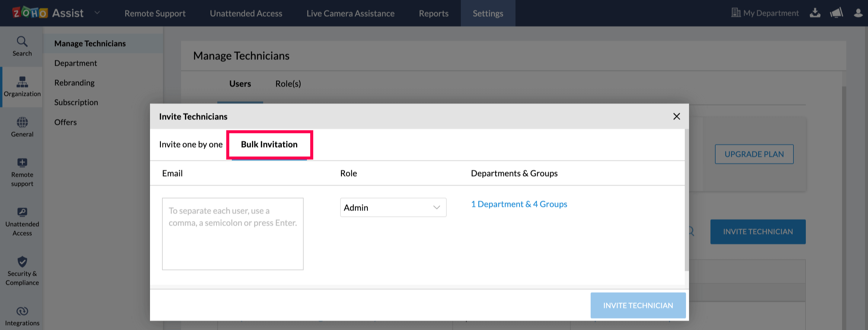Screen dimensions: 868x330
Task: Click the Search magnifier icon in sidebar
Action: [x=22, y=42]
